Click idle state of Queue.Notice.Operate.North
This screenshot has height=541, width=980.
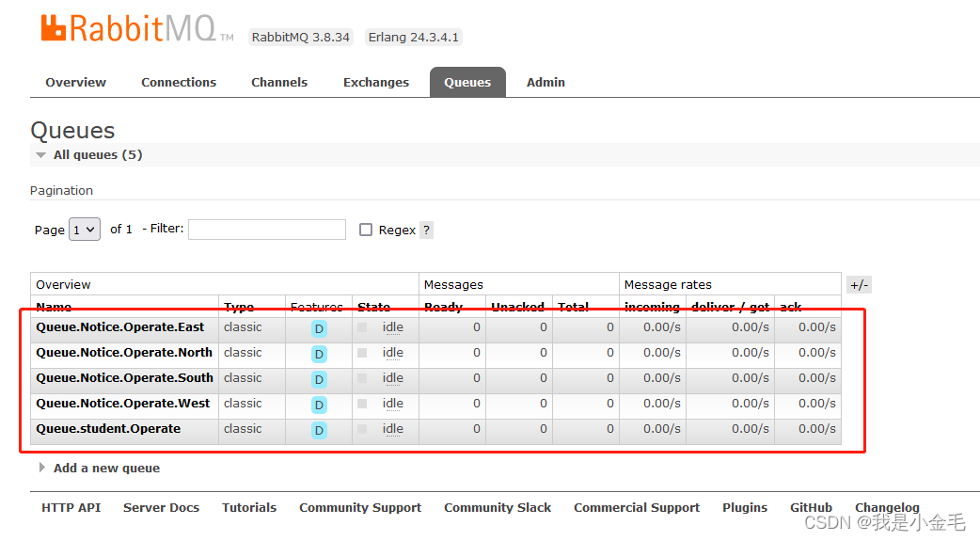pyautogui.click(x=393, y=353)
